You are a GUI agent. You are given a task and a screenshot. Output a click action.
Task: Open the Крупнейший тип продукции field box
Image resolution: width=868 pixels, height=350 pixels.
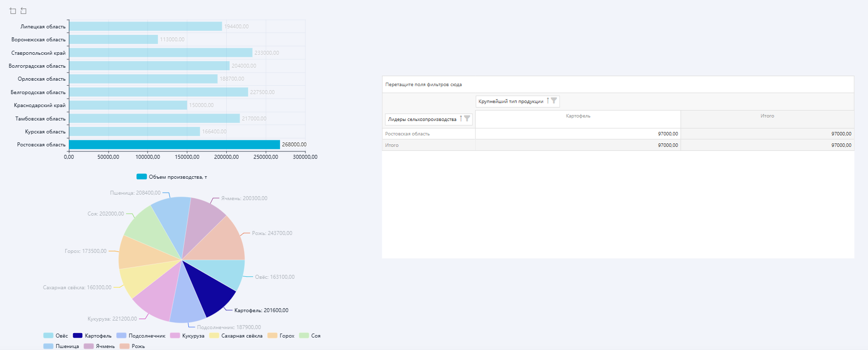(511, 102)
